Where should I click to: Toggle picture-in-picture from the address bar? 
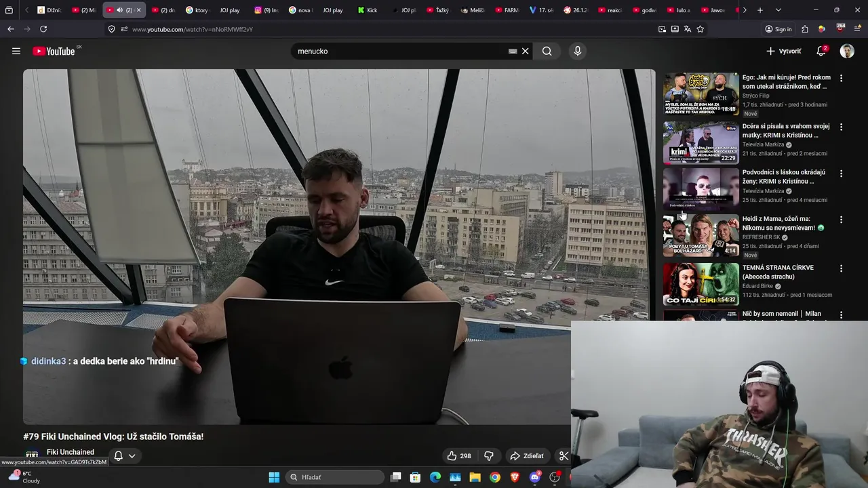pos(662,29)
